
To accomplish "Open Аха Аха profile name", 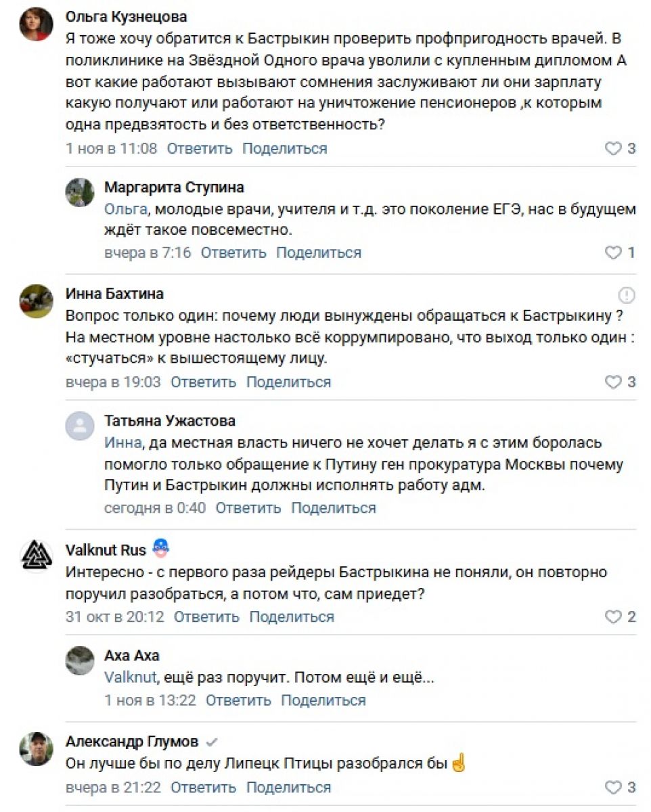I will pos(132,656).
